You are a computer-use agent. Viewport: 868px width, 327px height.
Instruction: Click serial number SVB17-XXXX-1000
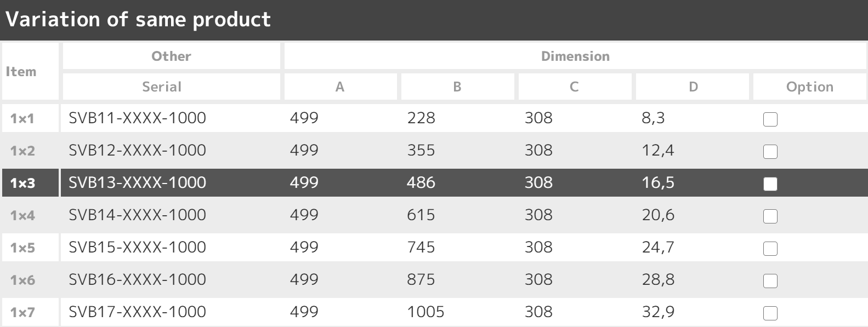137,312
